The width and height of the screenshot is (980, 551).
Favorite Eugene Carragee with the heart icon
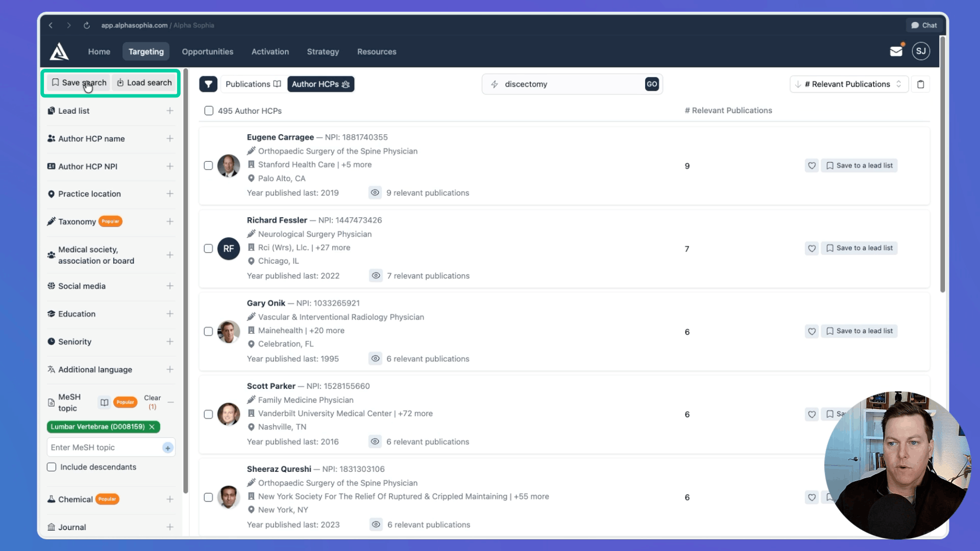[812, 165]
